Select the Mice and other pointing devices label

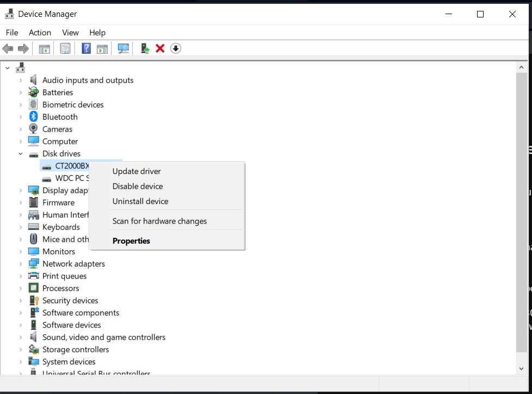tap(65, 239)
